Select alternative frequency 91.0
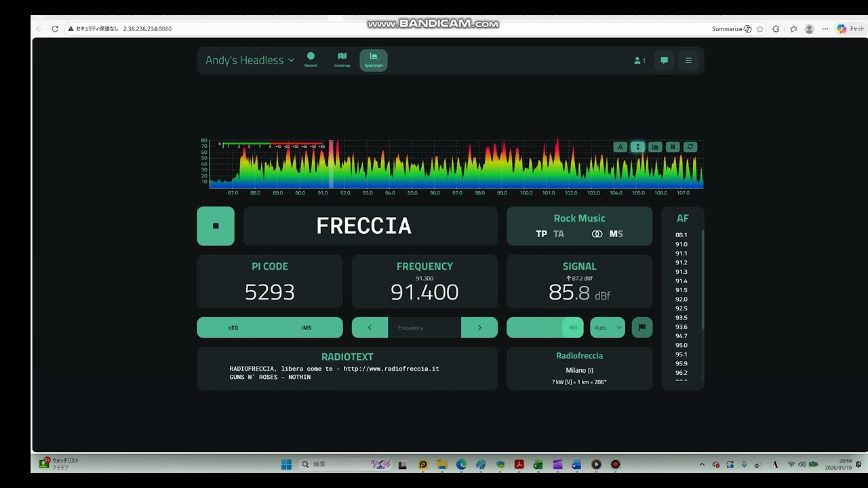The image size is (868, 488). [681, 244]
